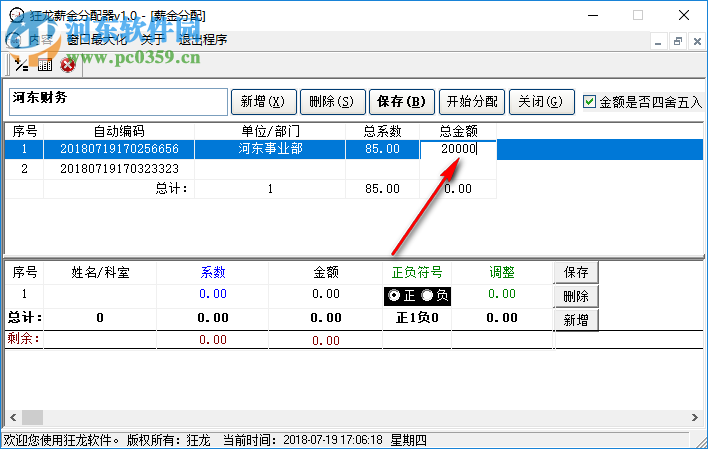Click the cell 20180719170256656

click(x=119, y=149)
